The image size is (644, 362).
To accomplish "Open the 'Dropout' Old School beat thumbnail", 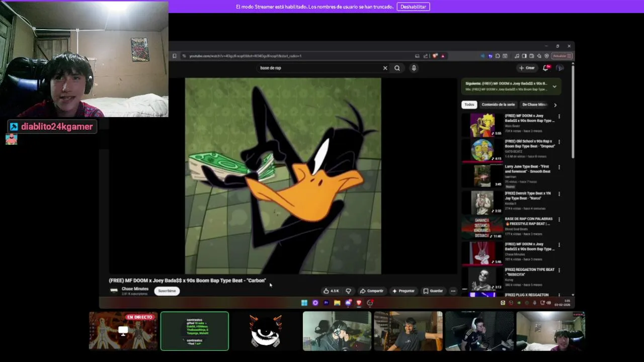I will click(x=482, y=150).
